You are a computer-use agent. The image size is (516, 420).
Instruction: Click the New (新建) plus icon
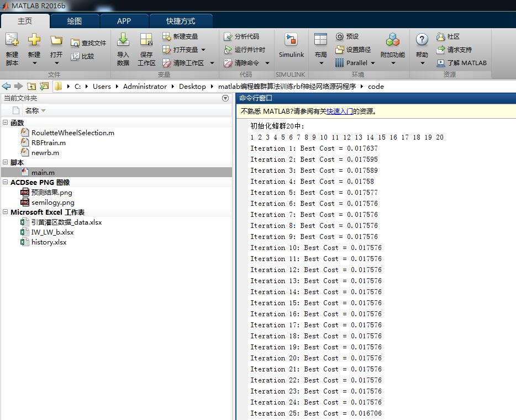(34, 40)
